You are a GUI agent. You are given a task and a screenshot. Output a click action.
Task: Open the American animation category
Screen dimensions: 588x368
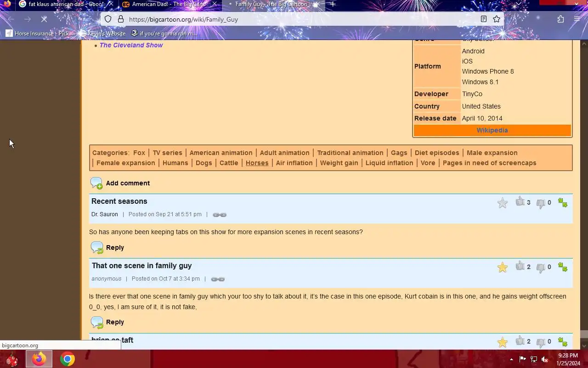(221, 153)
